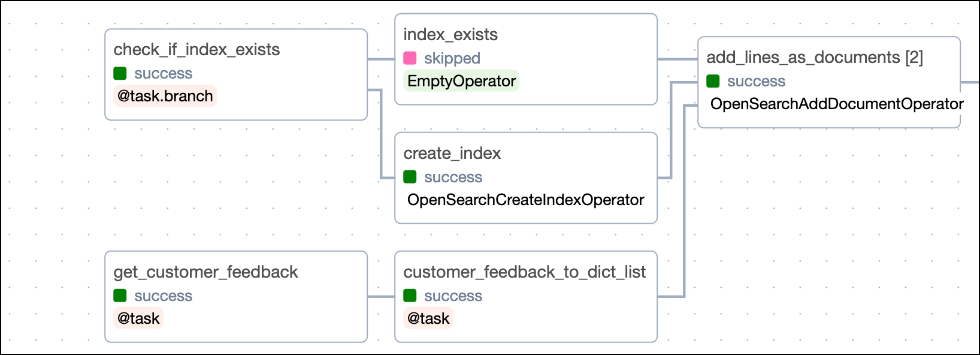Click the @task.branch operator badge
Image resolution: width=980 pixels, height=355 pixels.
coord(165,96)
